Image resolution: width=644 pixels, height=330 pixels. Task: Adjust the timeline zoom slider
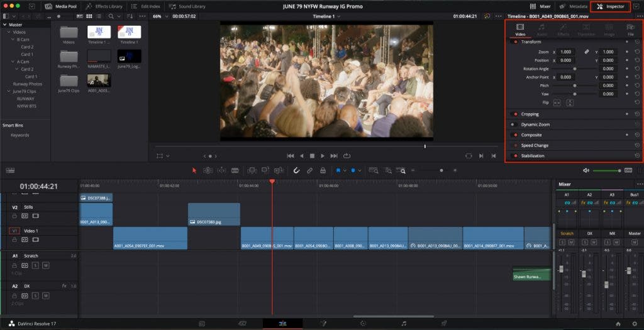[441, 170]
